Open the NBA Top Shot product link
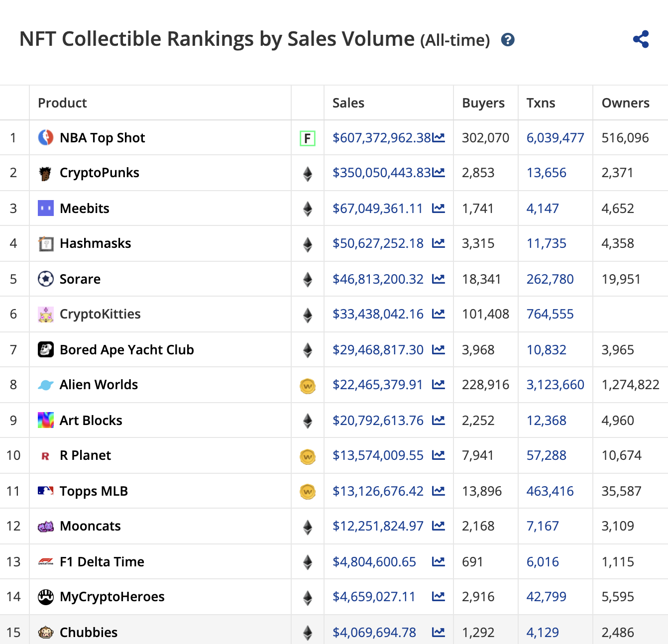Screen dimensions: 668x644 click(103, 138)
